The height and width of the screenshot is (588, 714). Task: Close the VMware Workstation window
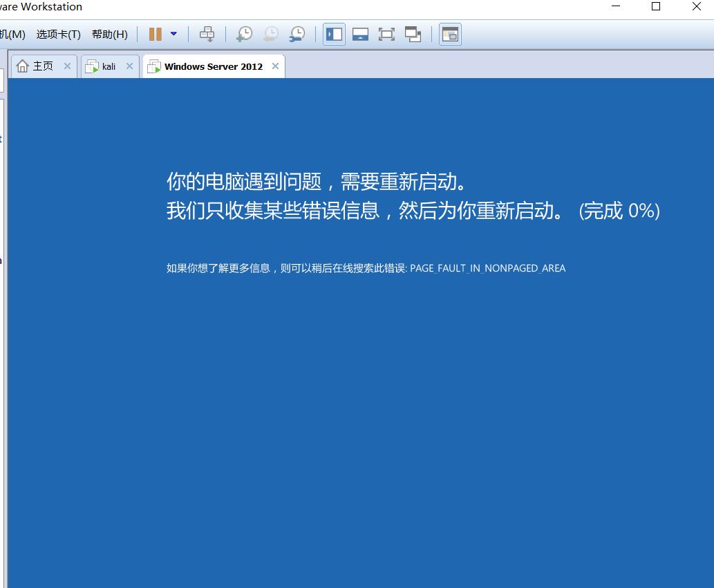697,6
